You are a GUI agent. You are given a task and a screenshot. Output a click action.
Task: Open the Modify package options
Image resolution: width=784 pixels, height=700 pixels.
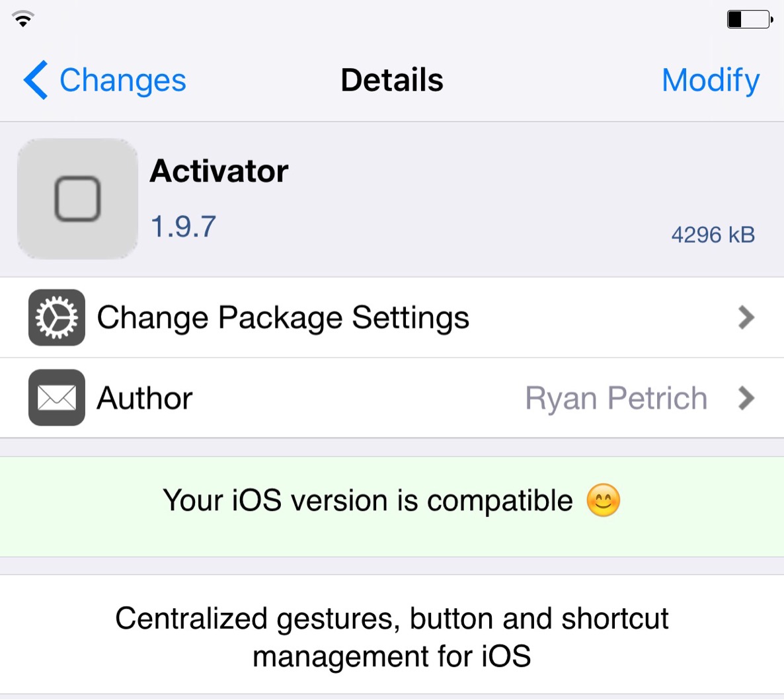click(711, 81)
